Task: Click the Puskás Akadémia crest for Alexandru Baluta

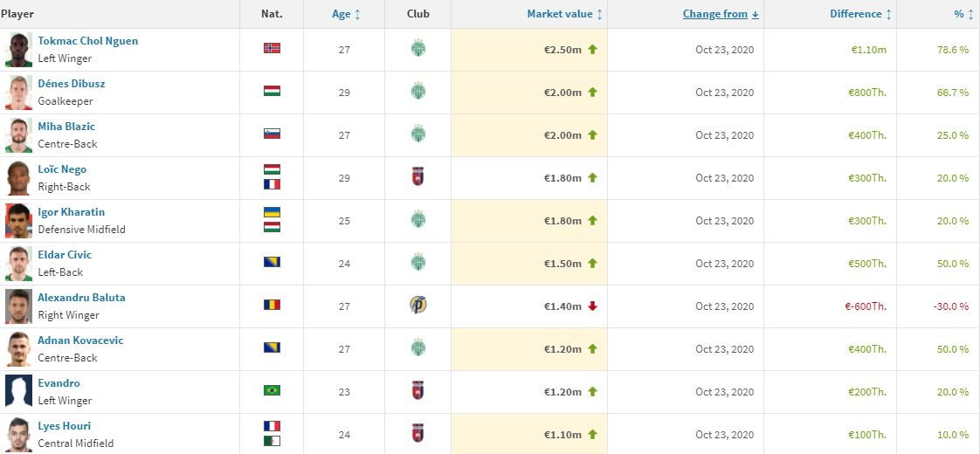Action: pos(418,306)
